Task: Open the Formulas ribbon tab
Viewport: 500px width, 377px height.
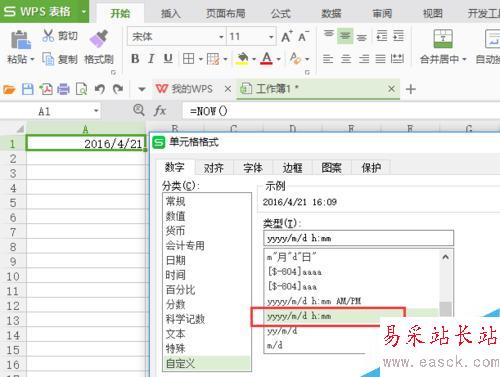Action: (281, 13)
